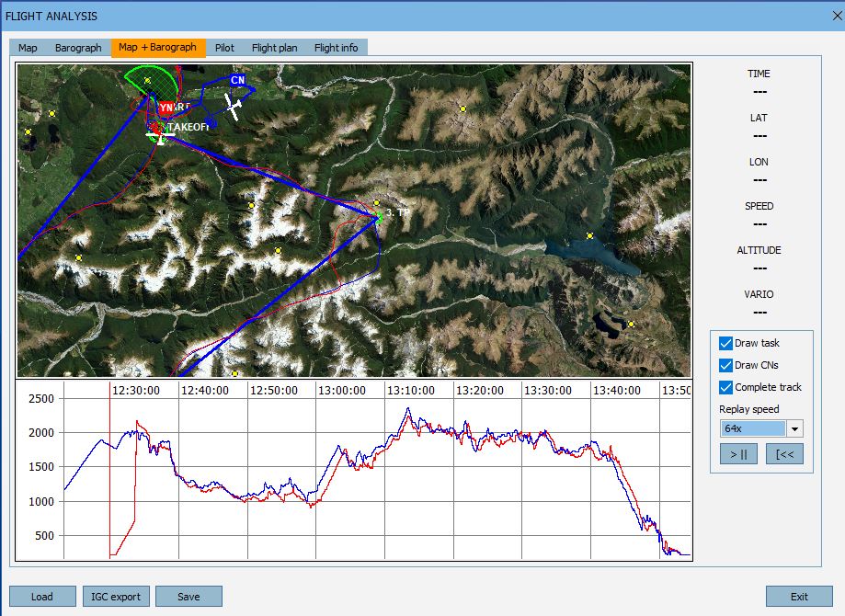This screenshot has height=616, width=845.
Task: Exit the flight analysis window
Action: pos(799,597)
